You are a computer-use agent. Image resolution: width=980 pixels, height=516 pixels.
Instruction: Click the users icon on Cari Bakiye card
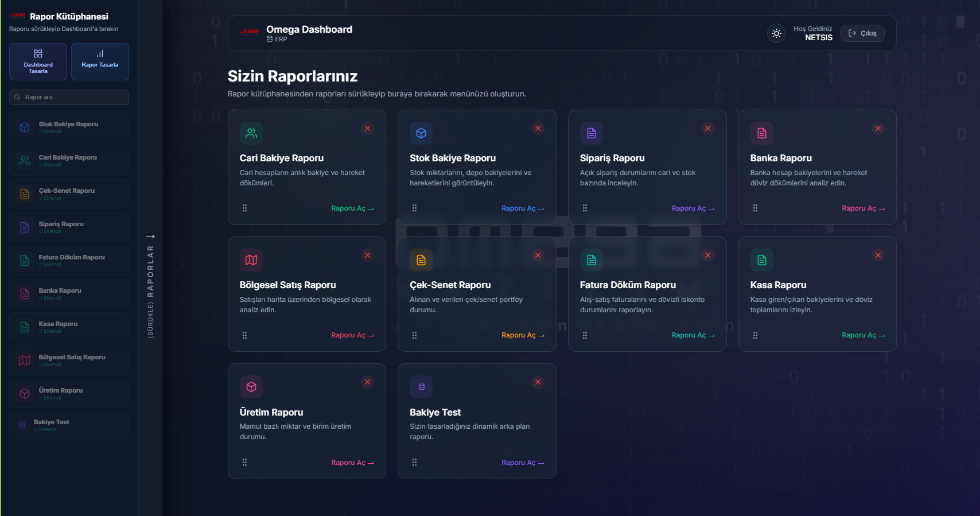[251, 133]
